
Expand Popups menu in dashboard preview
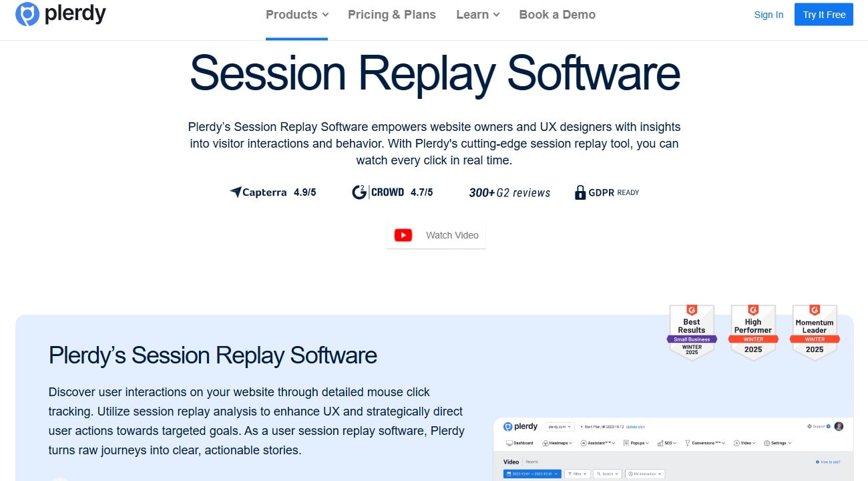point(636,443)
